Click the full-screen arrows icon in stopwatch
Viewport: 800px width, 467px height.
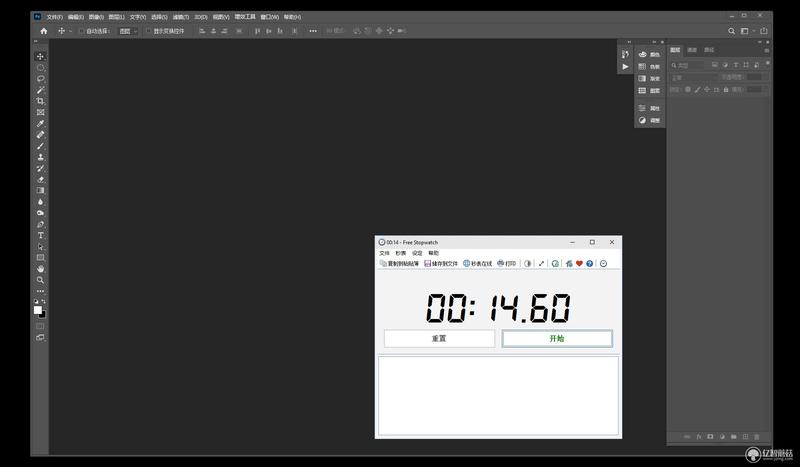pos(541,263)
